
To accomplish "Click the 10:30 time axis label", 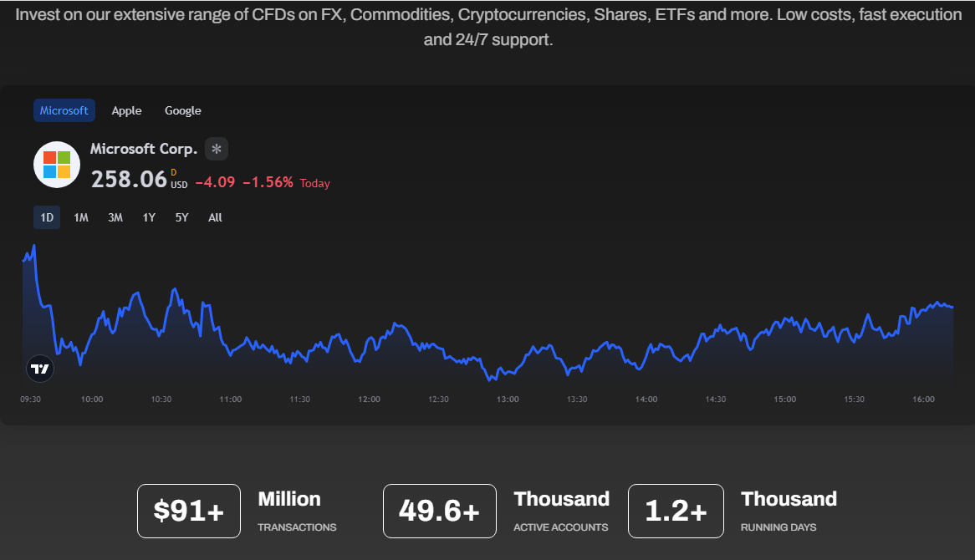I will point(161,399).
